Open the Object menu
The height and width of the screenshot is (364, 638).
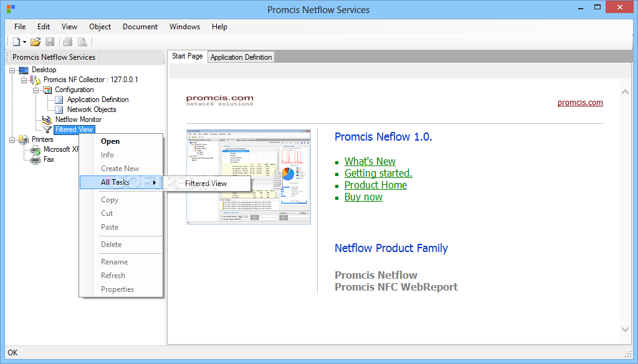pyautogui.click(x=100, y=26)
